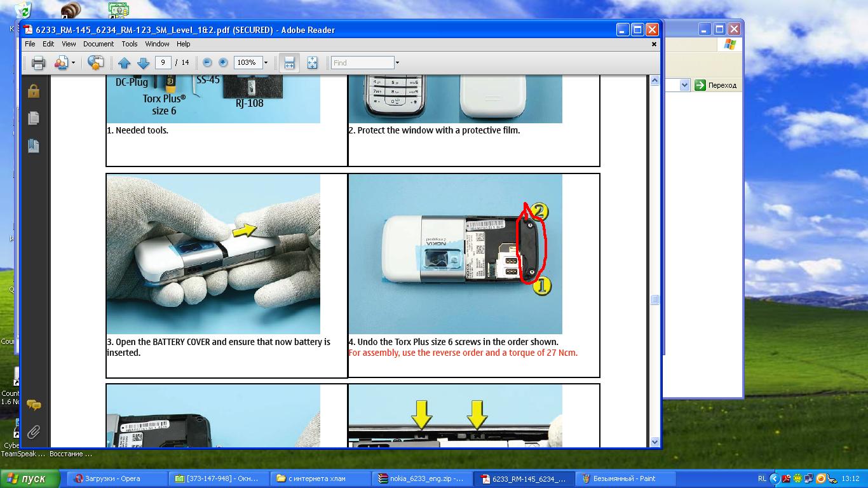Open the Document menu

(x=98, y=44)
